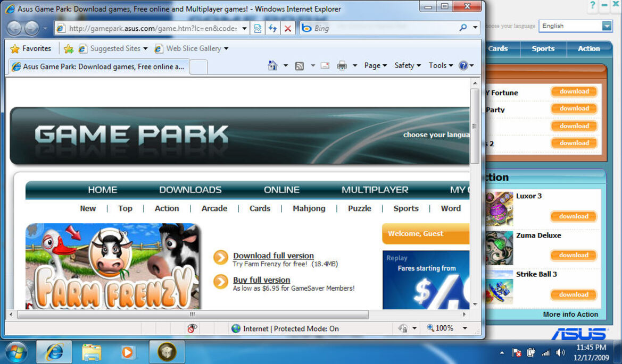The height and width of the screenshot is (364, 622).
Task: Open the English language combo box
Action: pos(575,26)
